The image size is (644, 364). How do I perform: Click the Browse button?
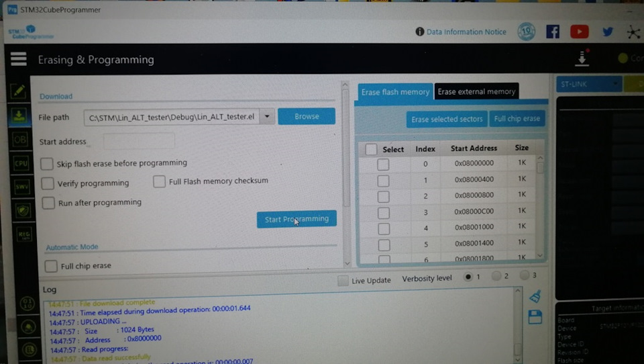click(x=307, y=116)
